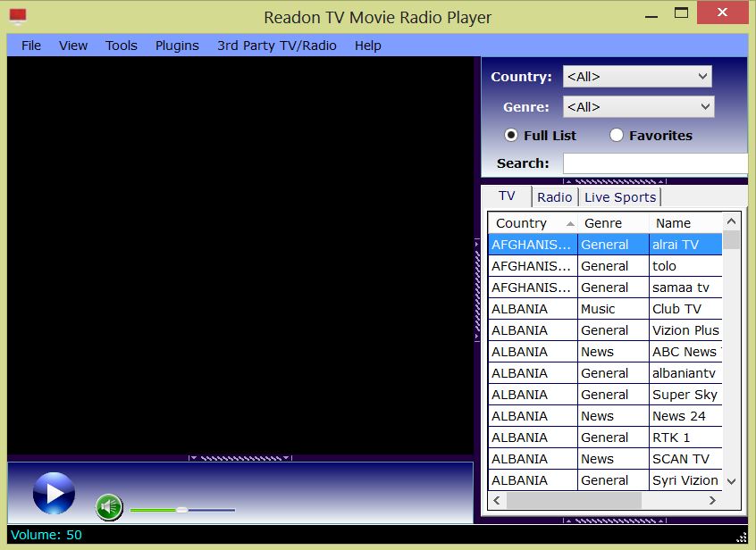The image size is (756, 550).
Task: Click the splitter grip below the channel list
Action: (615, 521)
